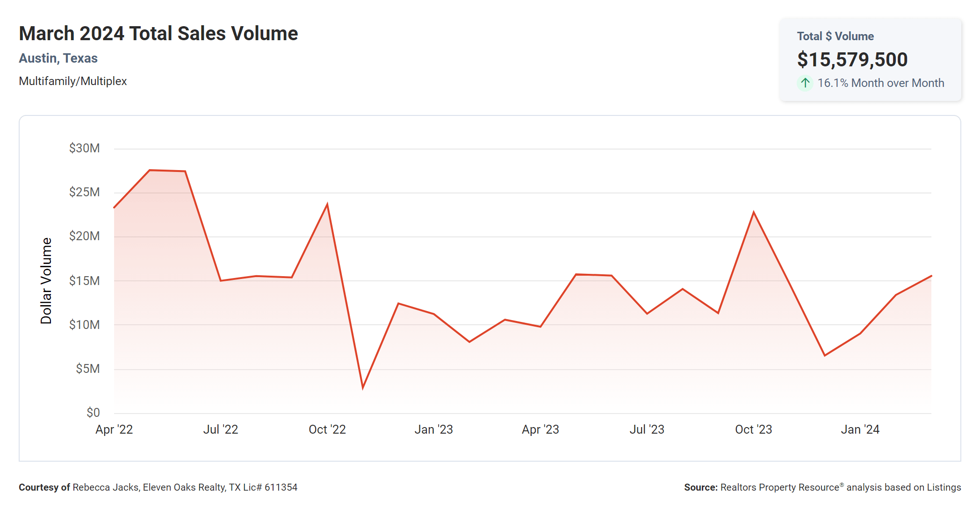The image size is (980, 514).
Task: Click the final March 2024 data point
Action: [931, 276]
